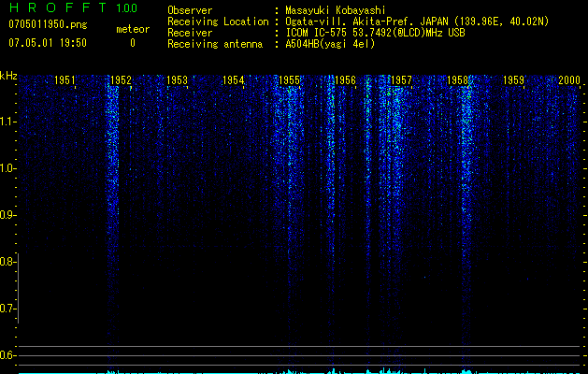588x374 pixels.
Task: Click the 0.8 kHz axis label
Action: click(x=7, y=262)
